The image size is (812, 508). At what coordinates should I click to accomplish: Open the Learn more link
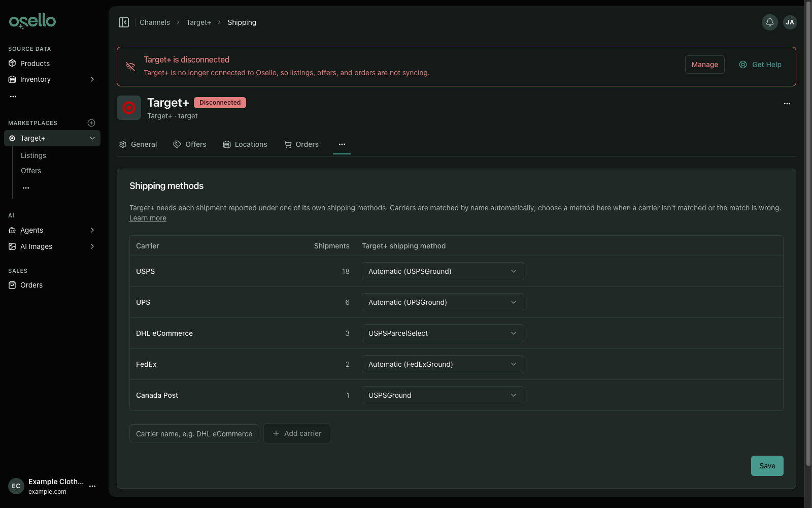(x=148, y=218)
